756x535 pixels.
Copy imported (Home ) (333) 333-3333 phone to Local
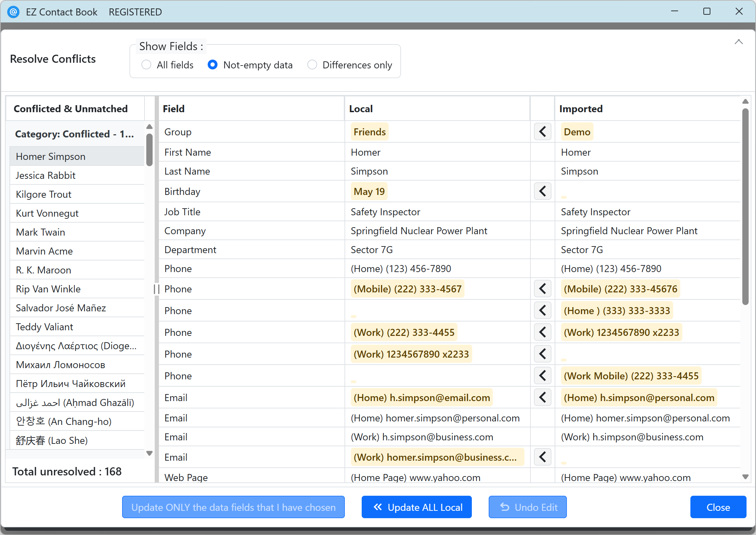tap(542, 311)
